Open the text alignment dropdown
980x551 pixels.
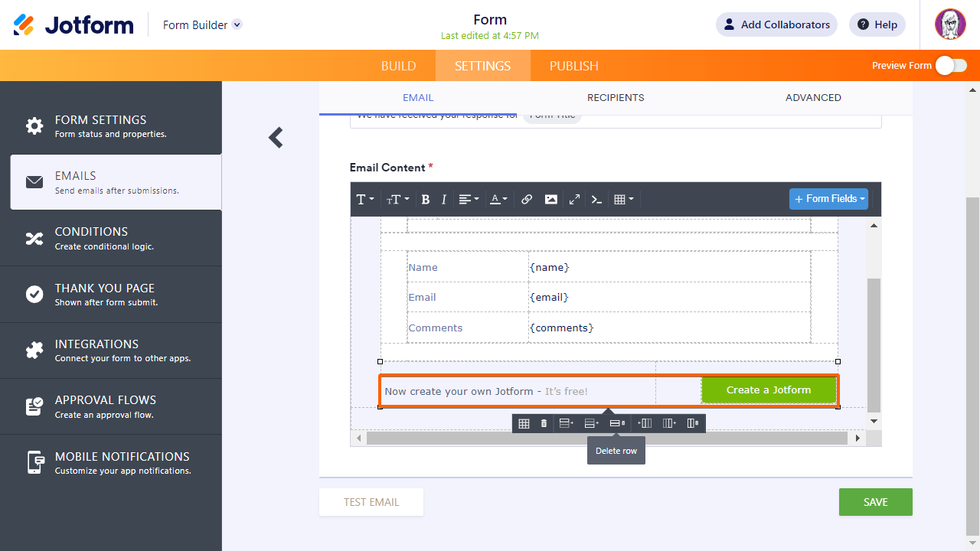[x=469, y=200]
